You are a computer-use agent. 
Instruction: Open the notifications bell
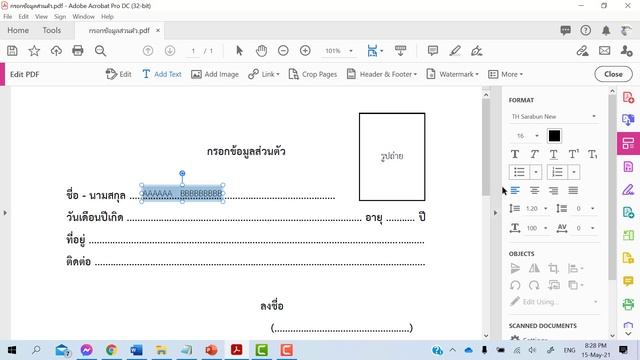(x=606, y=30)
